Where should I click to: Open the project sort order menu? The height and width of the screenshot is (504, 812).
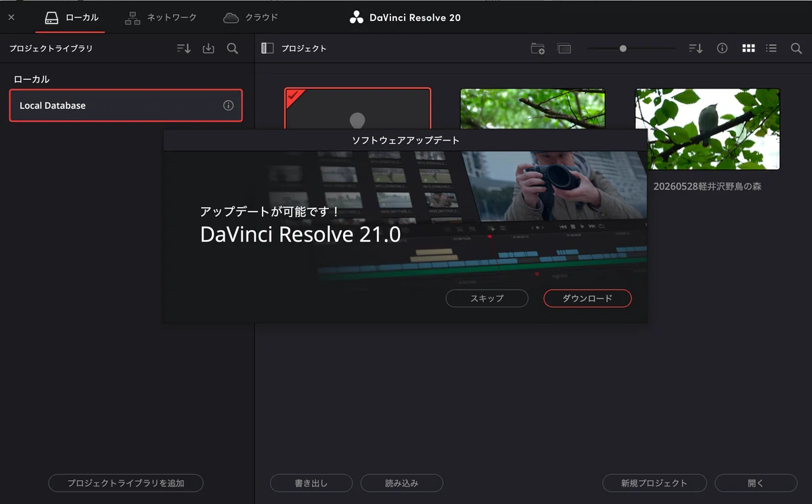click(x=696, y=49)
